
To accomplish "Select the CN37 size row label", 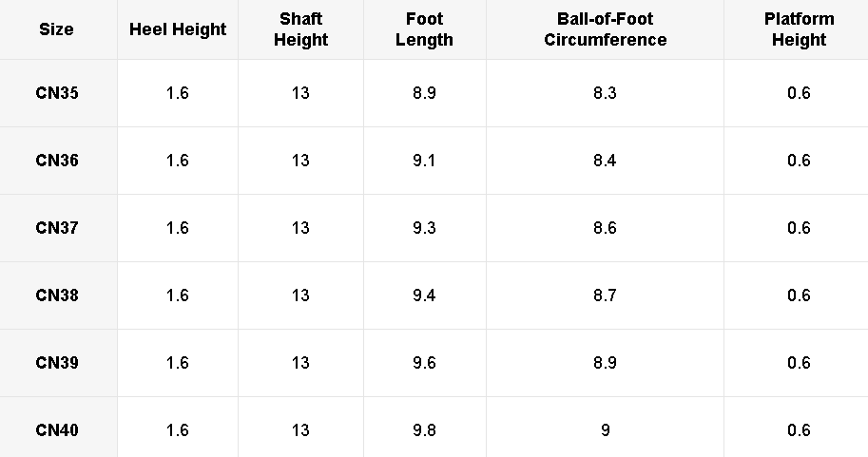I will point(57,228).
